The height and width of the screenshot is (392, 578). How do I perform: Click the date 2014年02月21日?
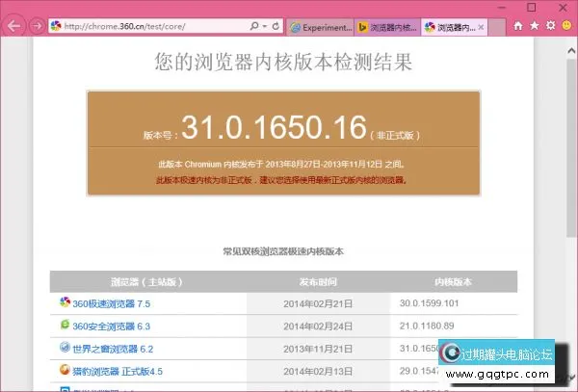pyautogui.click(x=318, y=304)
